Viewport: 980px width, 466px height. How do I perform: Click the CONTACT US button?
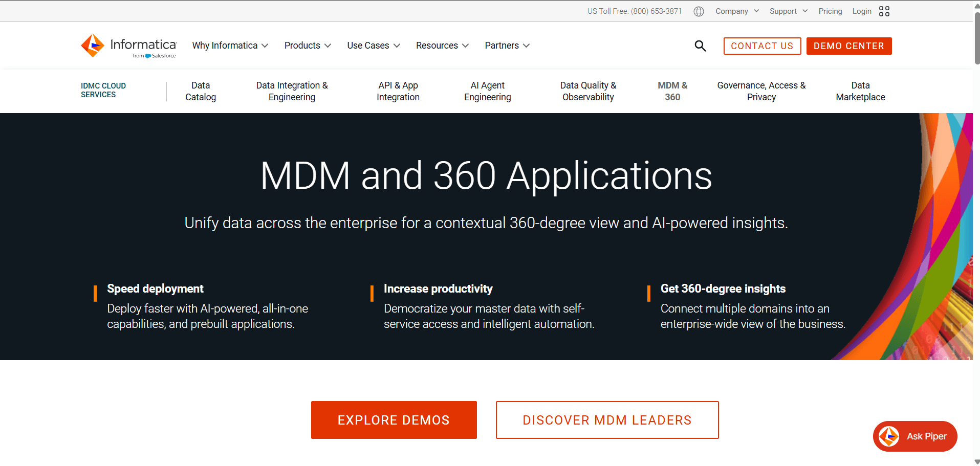pyautogui.click(x=762, y=46)
